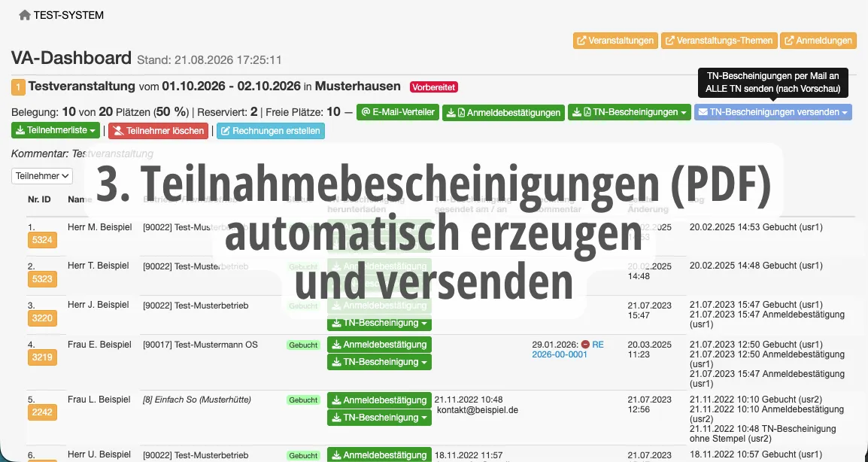Screen dimensions: 868x462
Task: Click the E-Mail-Verteiler button
Action: point(398,112)
